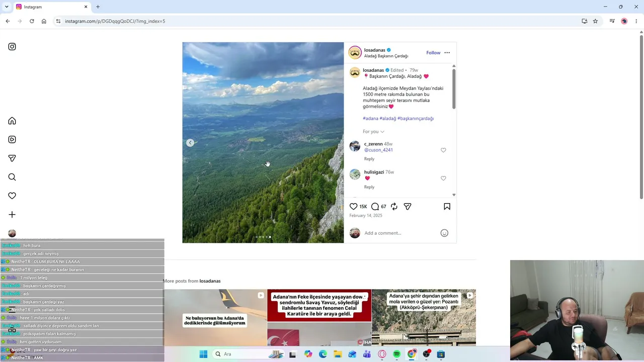Image resolution: width=644 pixels, height=362 pixels.
Task: Open the Chrome profile avatar
Action: 624,21
